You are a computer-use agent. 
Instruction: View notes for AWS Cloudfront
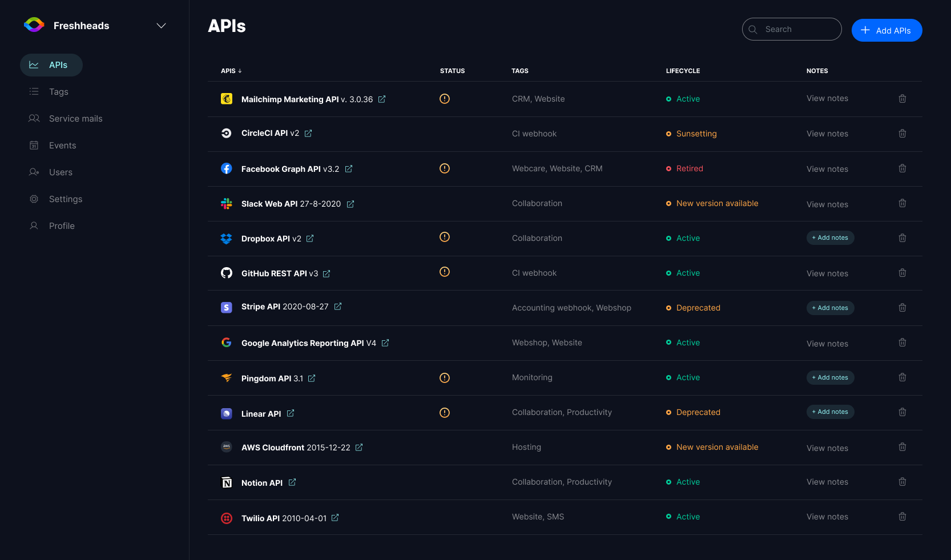[x=827, y=448]
